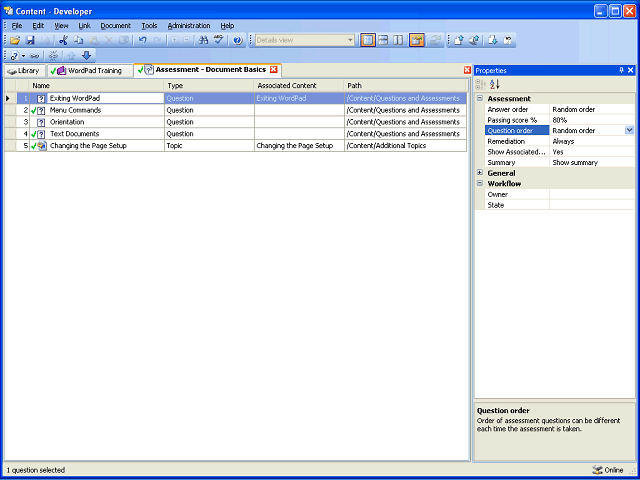The height and width of the screenshot is (480, 640).
Task: Select the single pane layout icon
Action: 368,40
